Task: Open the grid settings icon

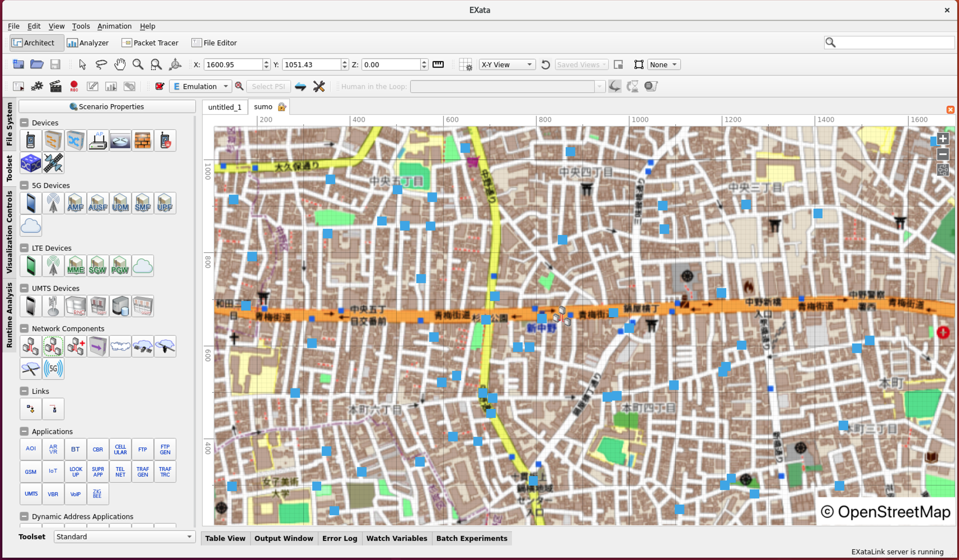Action: [x=466, y=65]
